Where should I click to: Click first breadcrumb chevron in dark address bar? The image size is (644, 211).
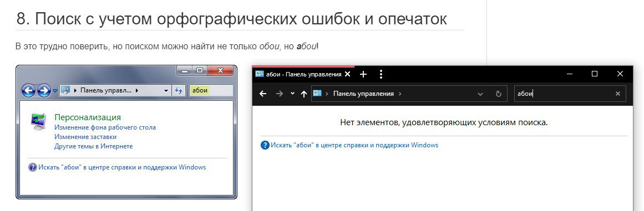point(327,94)
